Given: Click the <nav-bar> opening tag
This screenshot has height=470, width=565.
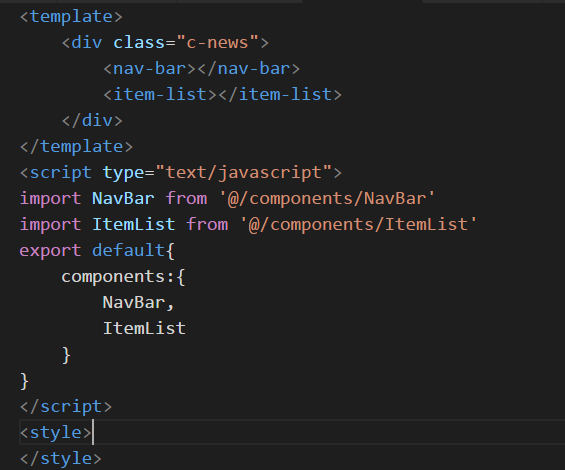Looking at the screenshot, I should (x=150, y=69).
